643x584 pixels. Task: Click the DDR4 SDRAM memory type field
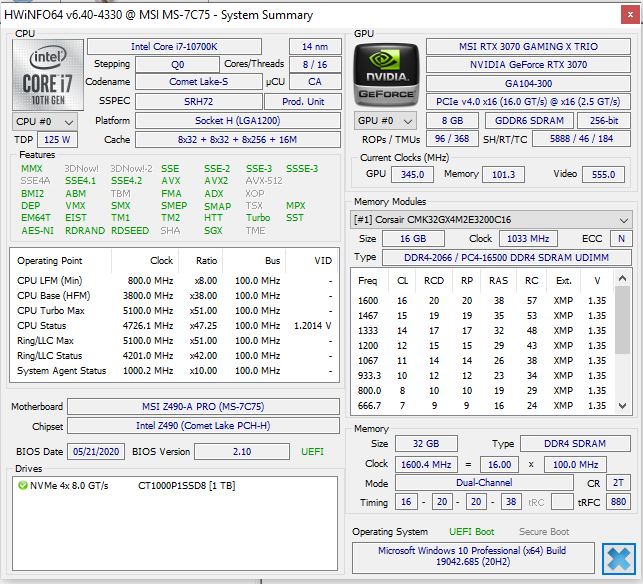pos(575,444)
